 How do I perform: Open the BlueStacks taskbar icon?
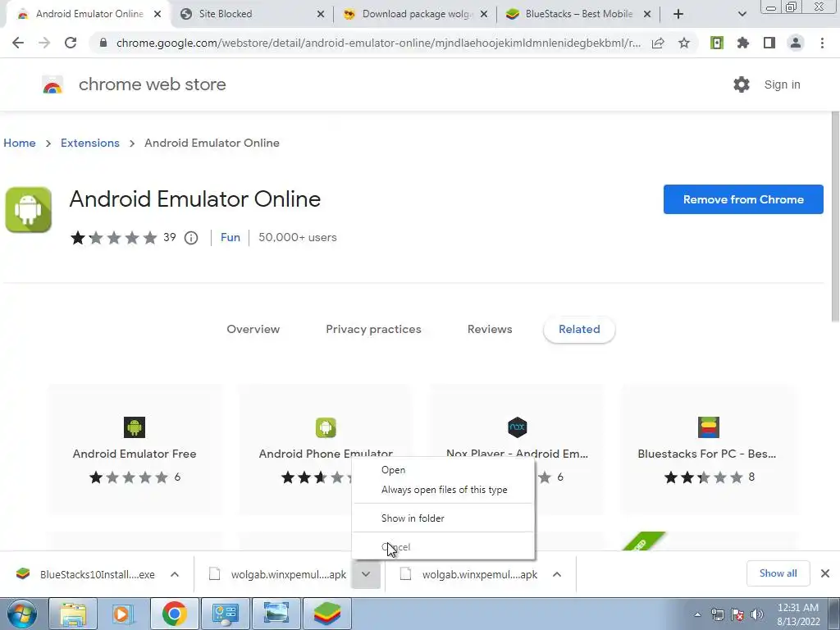(x=327, y=614)
